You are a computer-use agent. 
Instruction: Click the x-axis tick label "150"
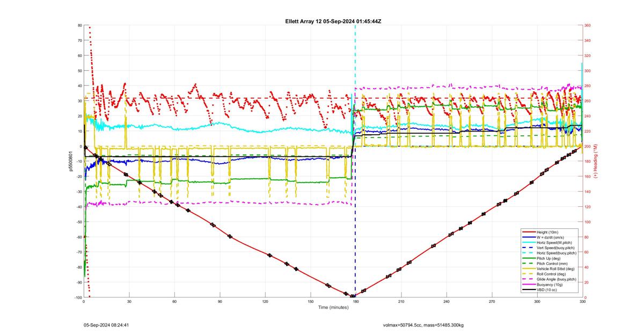coord(310,302)
